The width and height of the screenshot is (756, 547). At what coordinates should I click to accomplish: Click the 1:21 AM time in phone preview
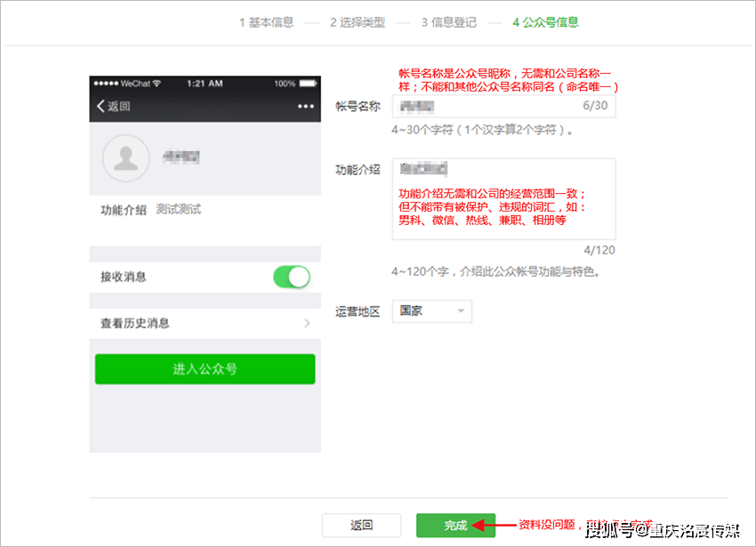[205, 84]
